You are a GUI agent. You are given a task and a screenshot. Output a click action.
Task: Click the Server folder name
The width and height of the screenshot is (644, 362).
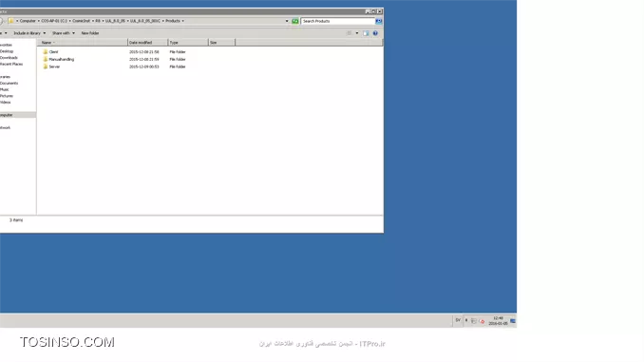tap(54, 67)
